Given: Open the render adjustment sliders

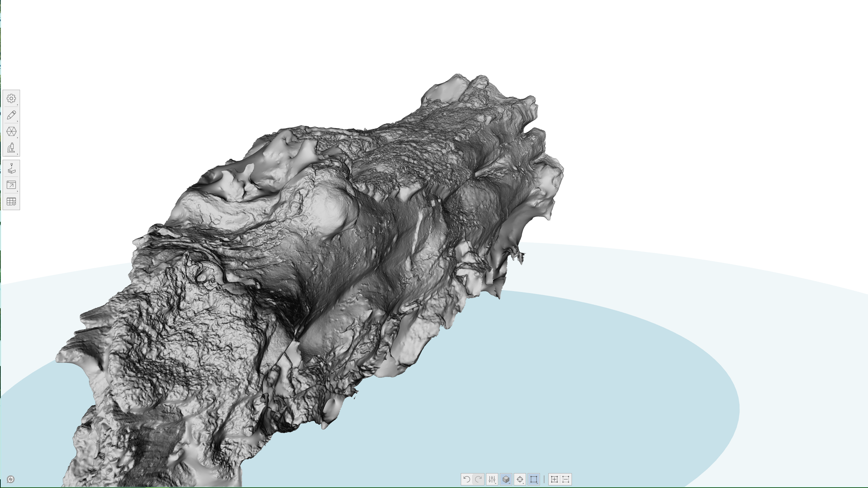Looking at the screenshot, I should [492, 479].
